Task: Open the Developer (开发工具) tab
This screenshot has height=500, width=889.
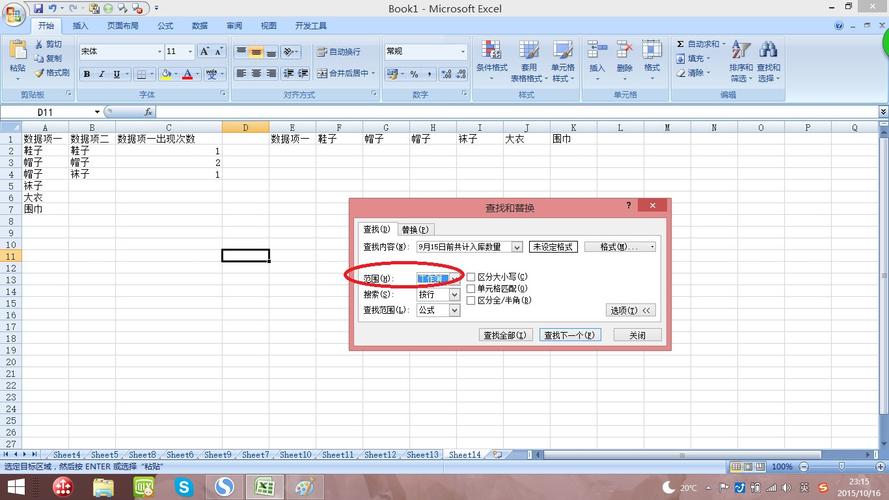Action: coord(311,26)
